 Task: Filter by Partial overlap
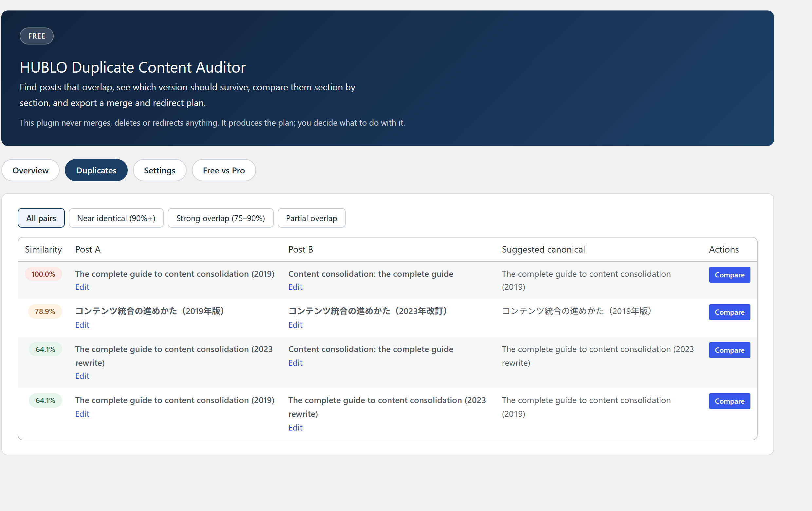[312, 218]
